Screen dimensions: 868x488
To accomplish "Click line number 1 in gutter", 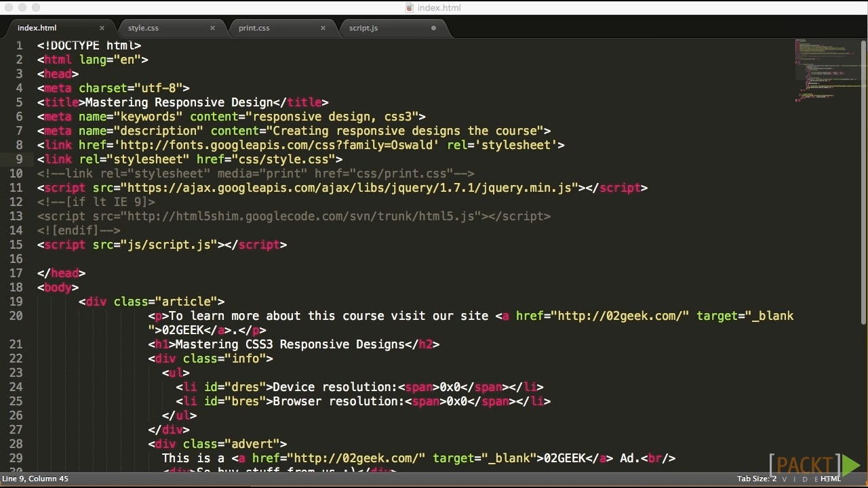I will click(x=20, y=45).
